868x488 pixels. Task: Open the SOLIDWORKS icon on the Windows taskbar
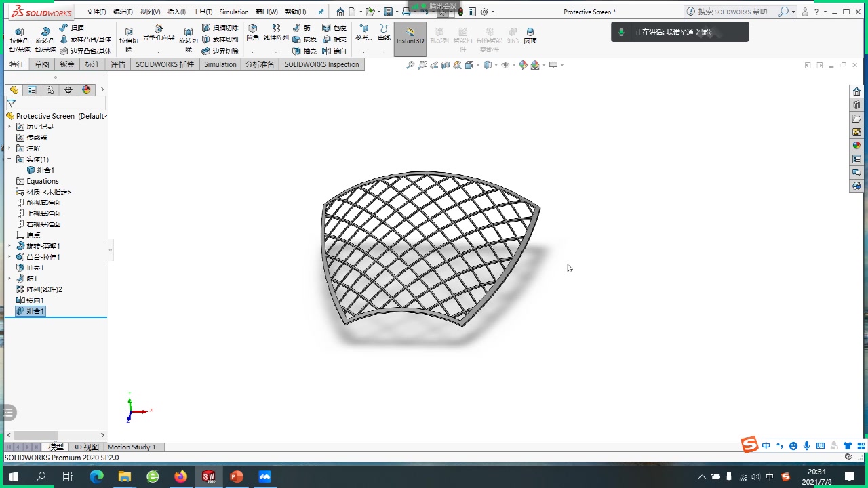point(209,476)
